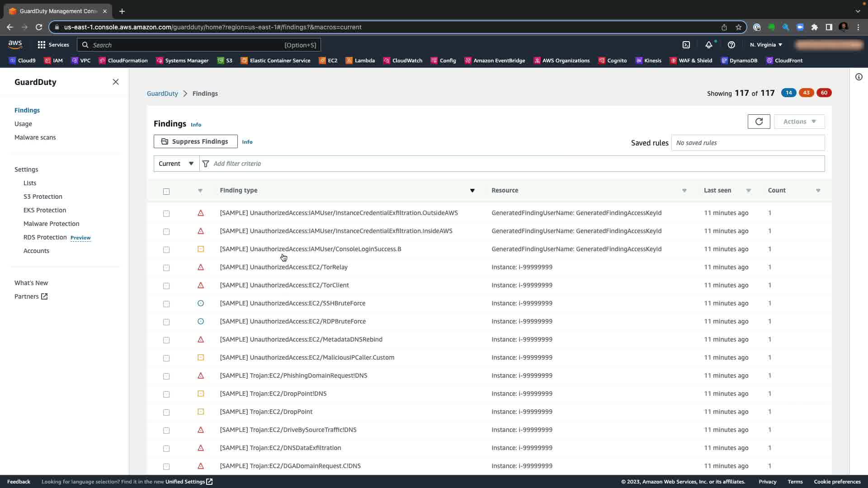Click the Suppress Findings button
868x488 pixels.
click(x=195, y=141)
